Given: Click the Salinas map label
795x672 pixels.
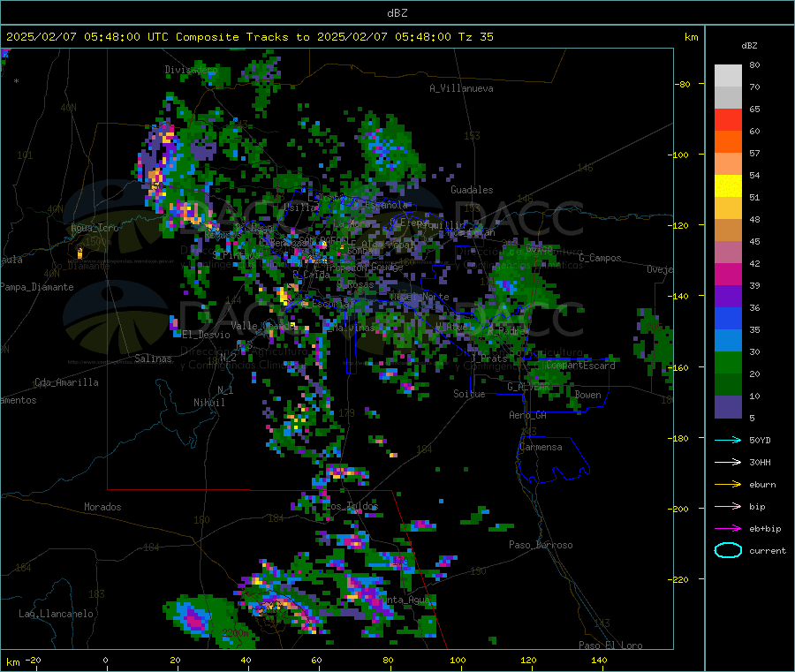Looking at the screenshot, I should pos(153,359).
